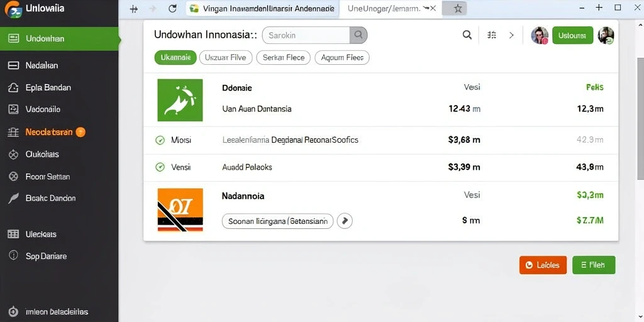Expand the Soonan licingana dropdown pill
Viewport: 644px width, 322px height.
277,221
